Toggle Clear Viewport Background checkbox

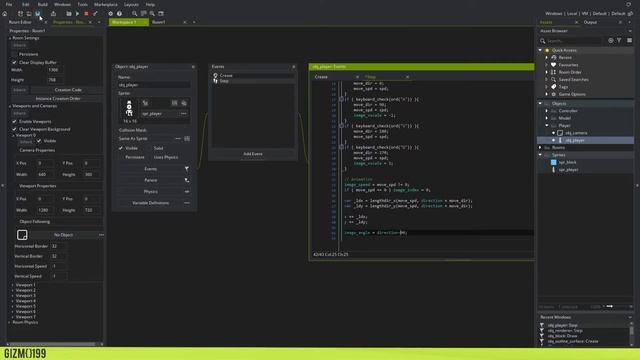[x=14, y=129]
